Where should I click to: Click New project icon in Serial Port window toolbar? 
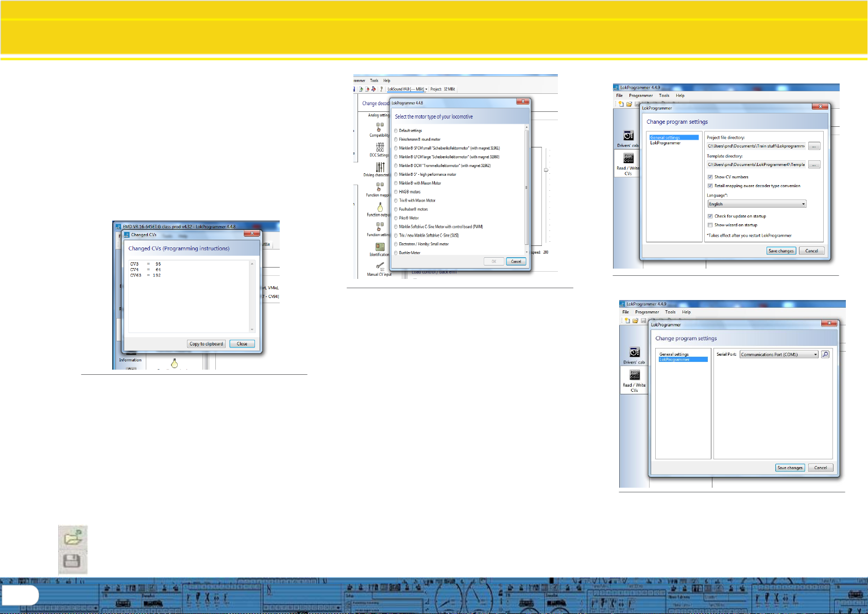[x=627, y=320]
